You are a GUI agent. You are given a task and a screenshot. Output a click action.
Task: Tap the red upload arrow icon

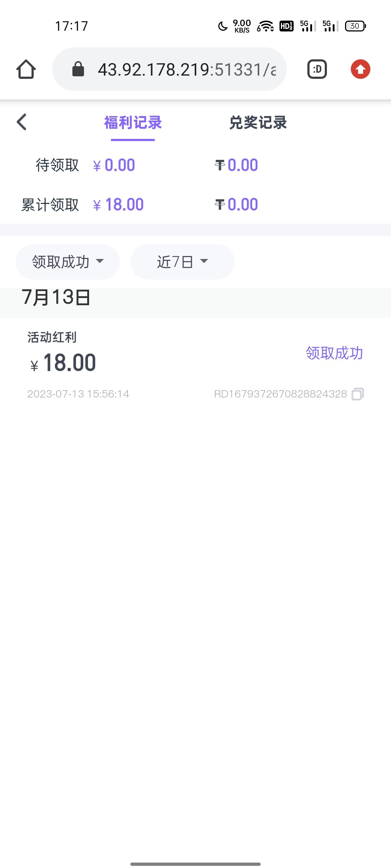pos(360,69)
